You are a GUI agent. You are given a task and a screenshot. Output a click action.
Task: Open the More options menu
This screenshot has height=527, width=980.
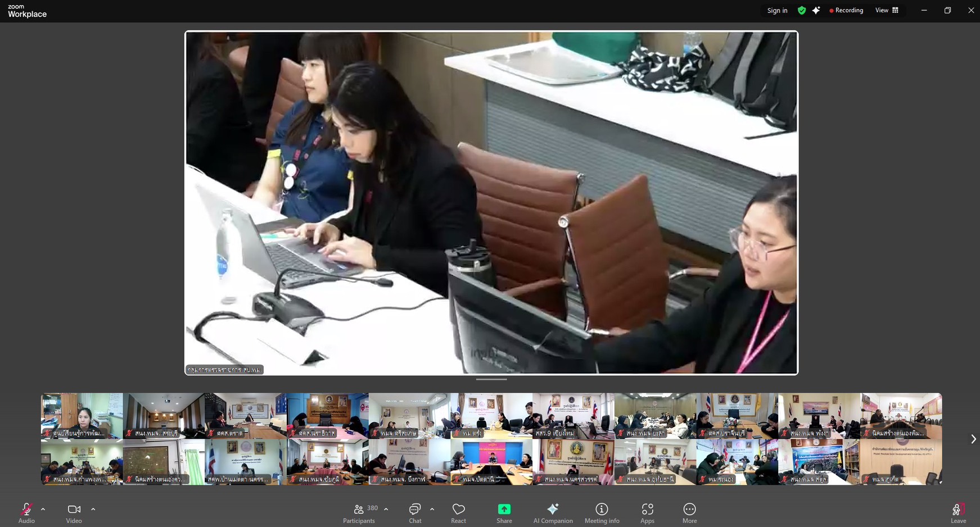pos(689,512)
